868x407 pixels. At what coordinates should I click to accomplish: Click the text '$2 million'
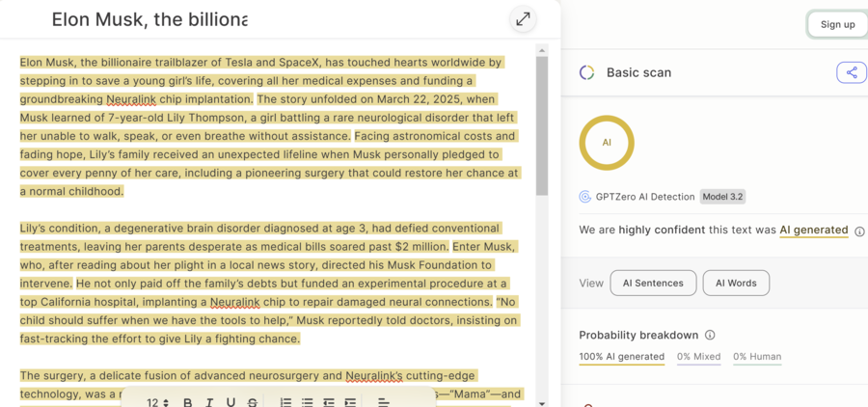421,246
